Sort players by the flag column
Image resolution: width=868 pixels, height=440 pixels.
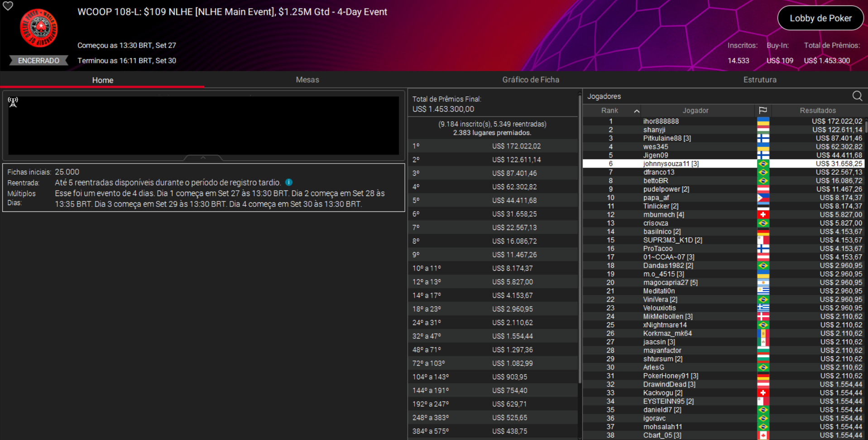click(x=763, y=110)
